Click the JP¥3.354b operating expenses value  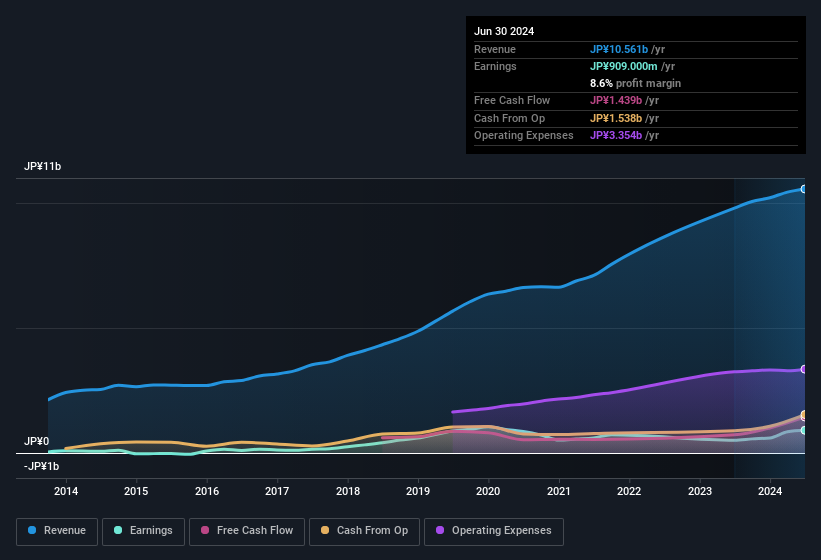(616, 135)
